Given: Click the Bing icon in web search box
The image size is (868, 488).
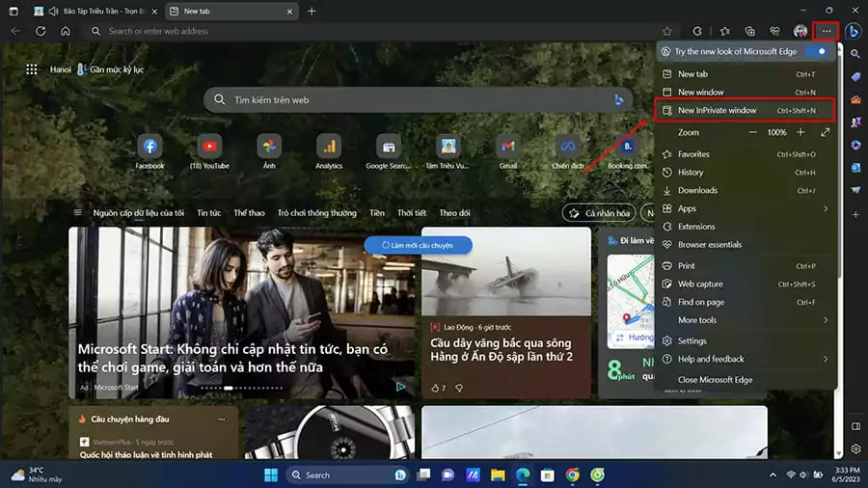Looking at the screenshot, I should (x=618, y=99).
